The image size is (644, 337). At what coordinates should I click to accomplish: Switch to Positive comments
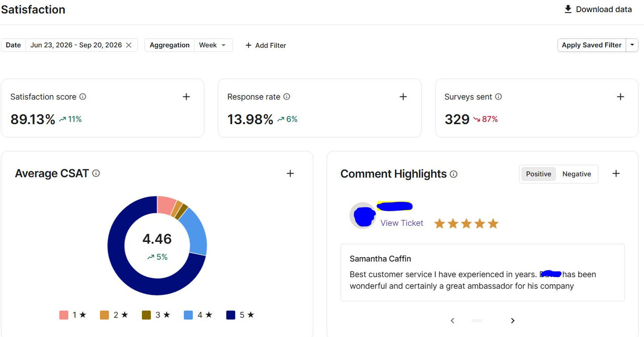(x=538, y=174)
